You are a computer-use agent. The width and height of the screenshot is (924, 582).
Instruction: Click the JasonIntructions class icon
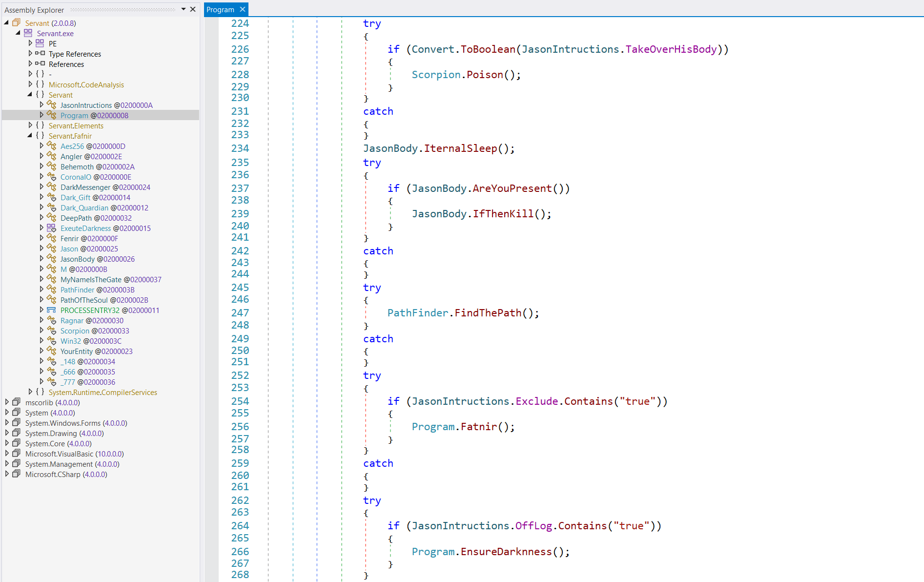point(51,104)
